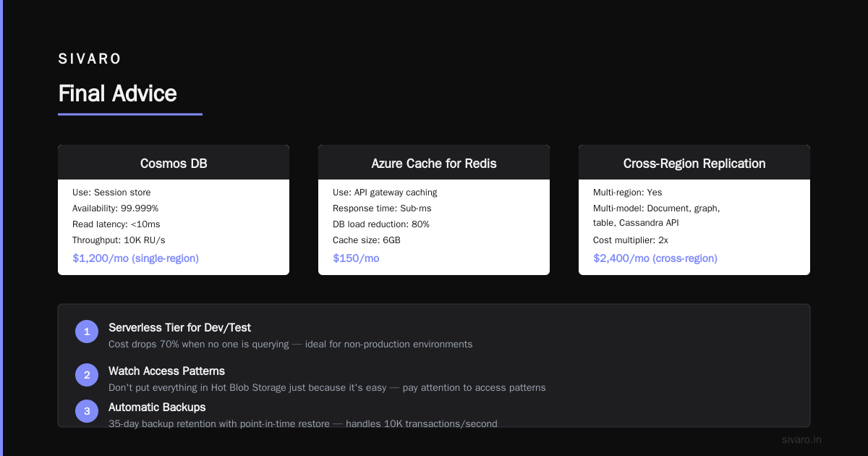Screen dimensions: 868x456
Task: Click 'Automatic Backups' title
Action: (x=157, y=408)
